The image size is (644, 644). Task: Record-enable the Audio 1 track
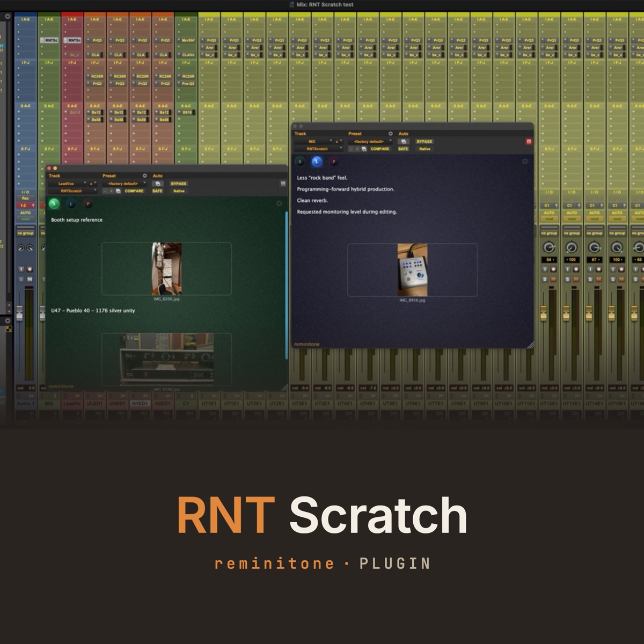coord(30,269)
